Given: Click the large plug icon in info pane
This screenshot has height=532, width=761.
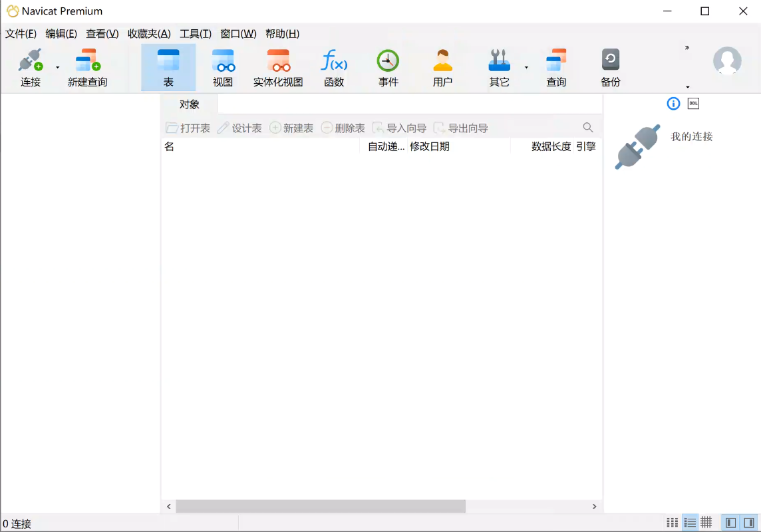Looking at the screenshot, I should [x=637, y=146].
